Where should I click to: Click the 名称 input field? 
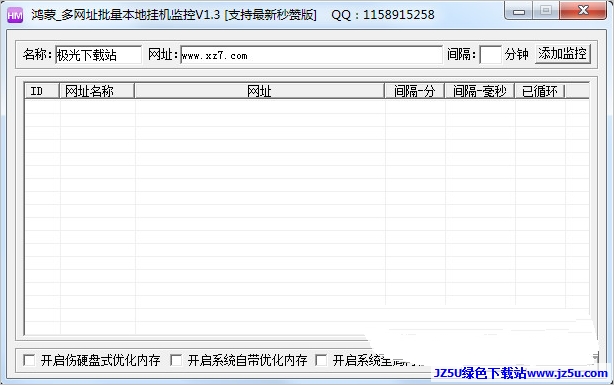pos(98,54)
